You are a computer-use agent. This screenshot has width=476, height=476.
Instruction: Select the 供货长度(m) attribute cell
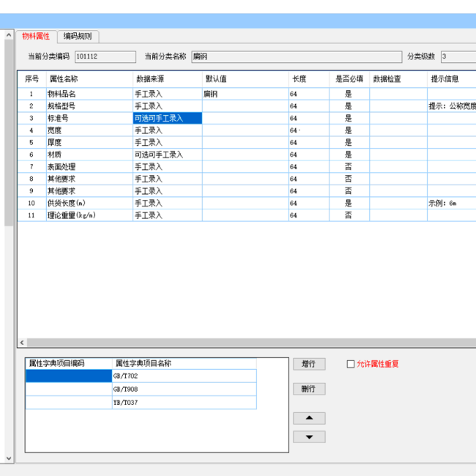click(89, 203)
